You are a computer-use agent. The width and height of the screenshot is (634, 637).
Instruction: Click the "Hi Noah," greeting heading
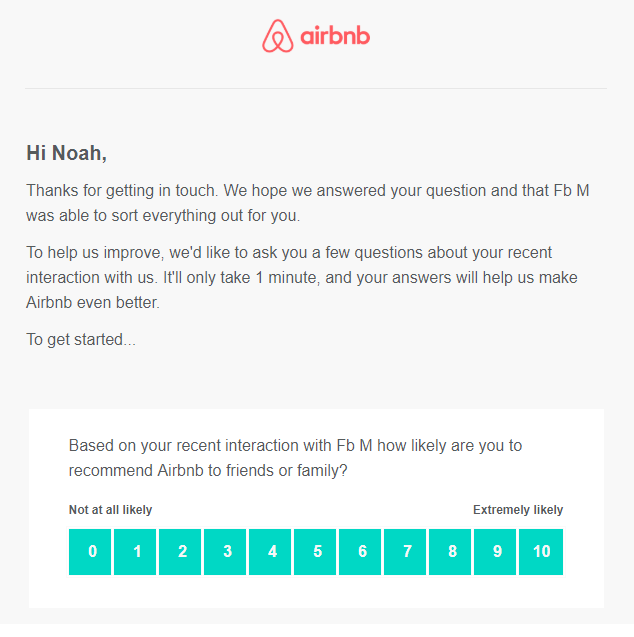point(66,153)
